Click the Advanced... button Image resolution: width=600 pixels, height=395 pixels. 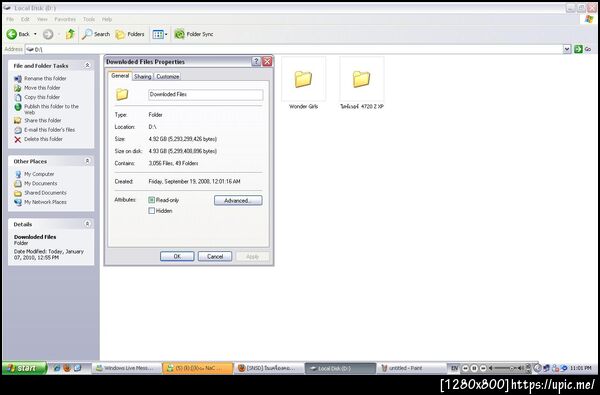pos(238,201)
